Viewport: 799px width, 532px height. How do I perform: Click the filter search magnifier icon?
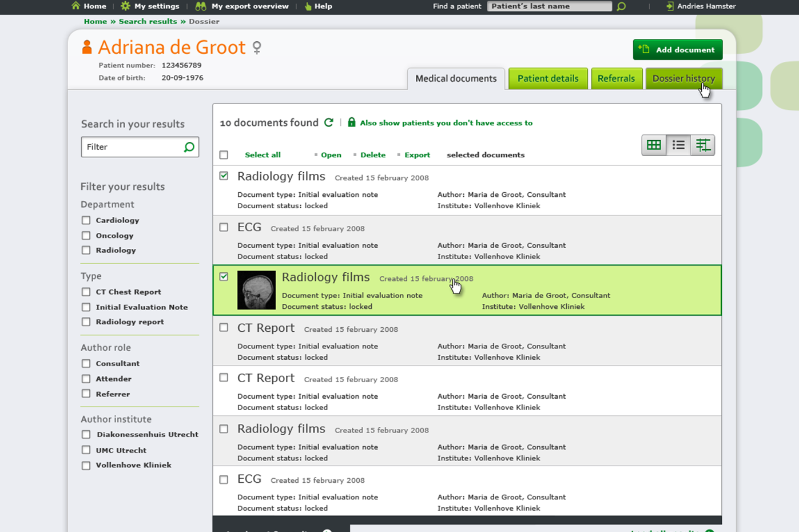click(189, 147)
